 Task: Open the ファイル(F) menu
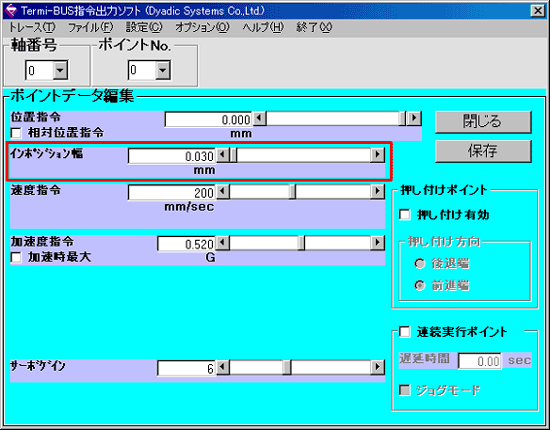pos(90,27)
